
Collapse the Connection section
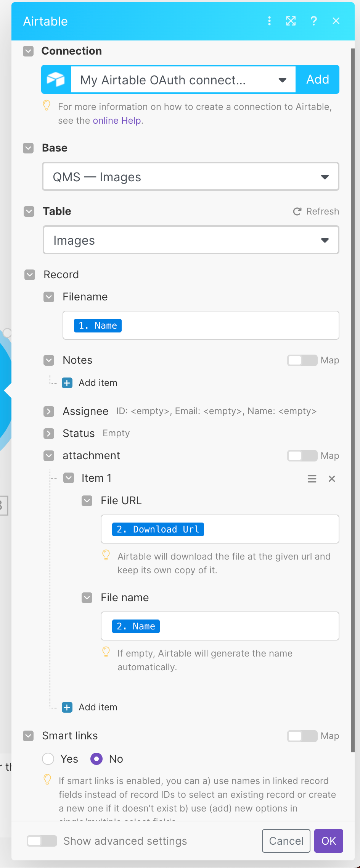[x=29, y=51]
